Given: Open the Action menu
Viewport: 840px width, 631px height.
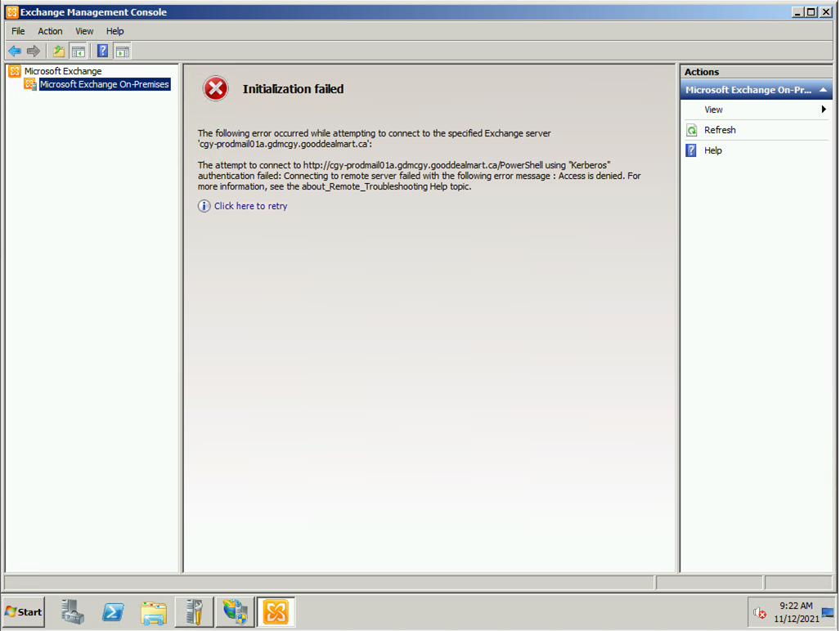Looking at the screenshot, I should coord(50,31).
